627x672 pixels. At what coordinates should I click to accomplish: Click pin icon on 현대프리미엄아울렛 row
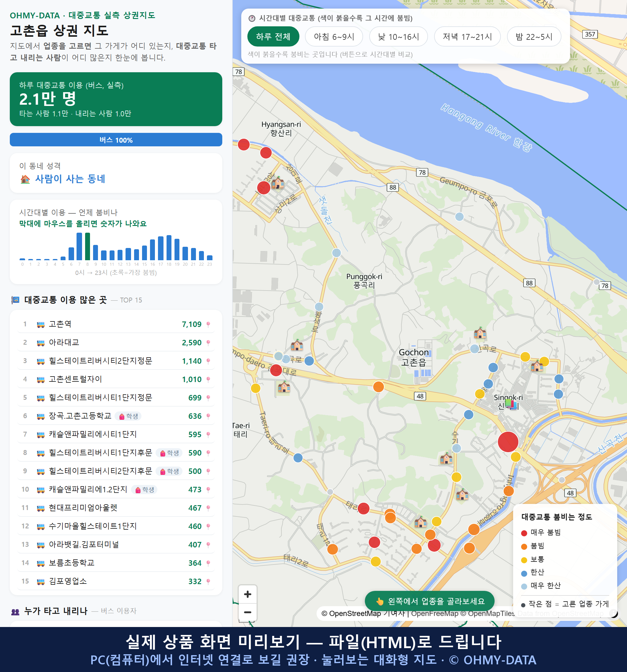coord(208,508)
